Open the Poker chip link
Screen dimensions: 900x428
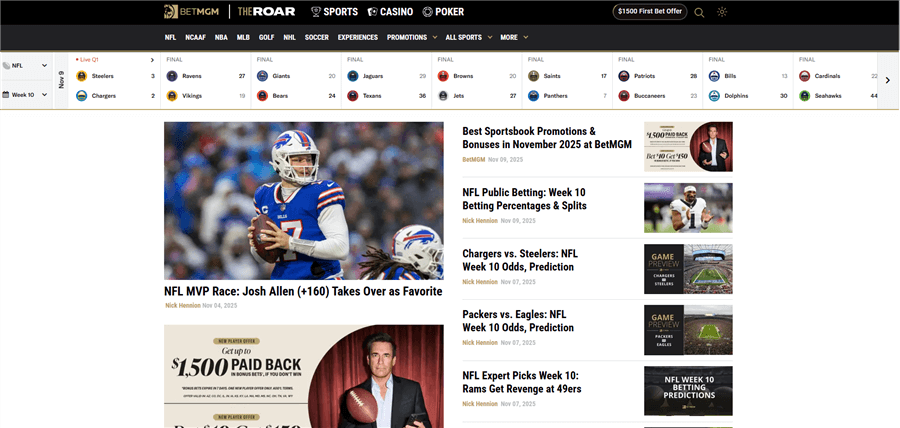443,12
